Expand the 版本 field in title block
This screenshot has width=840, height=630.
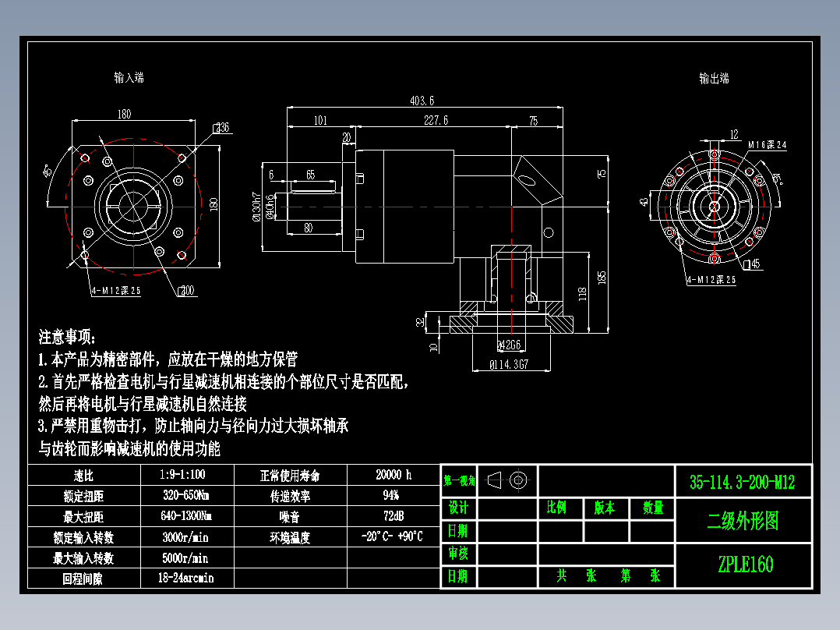coord(604,507)
